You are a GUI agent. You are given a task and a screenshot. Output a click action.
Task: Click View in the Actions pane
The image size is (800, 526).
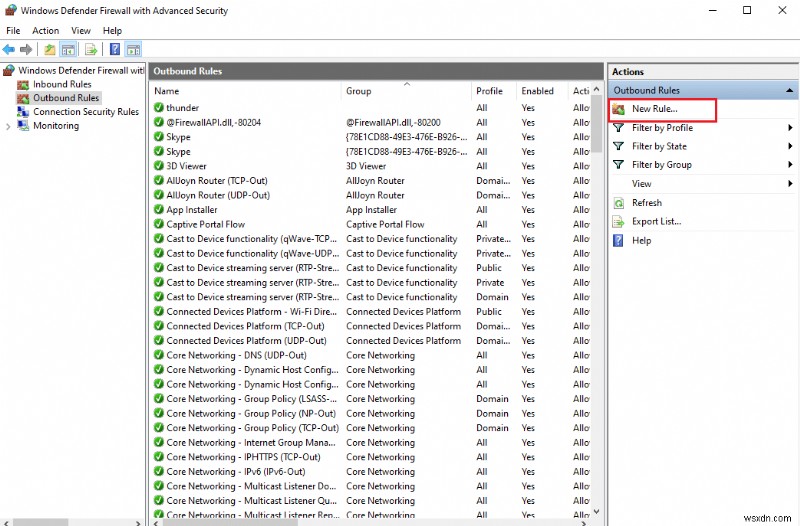pyautogui.click(x=641, y=184)
